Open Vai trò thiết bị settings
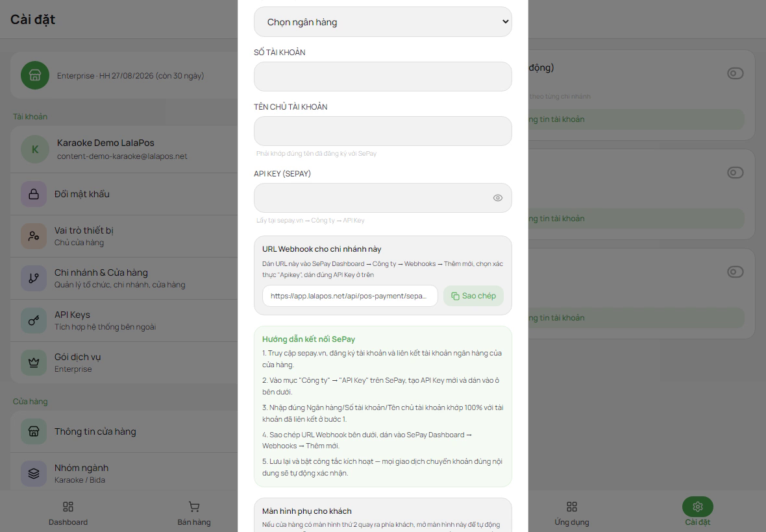The image size is (766, 532). (124, 236)
